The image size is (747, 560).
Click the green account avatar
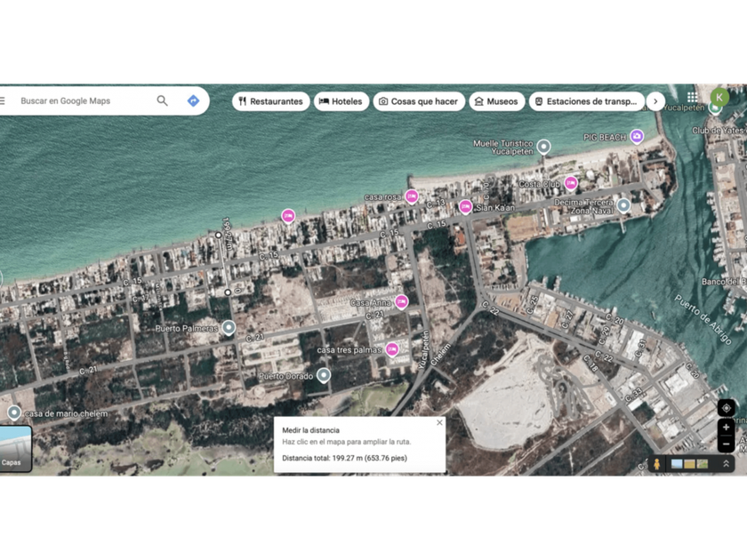click(719, 97)
